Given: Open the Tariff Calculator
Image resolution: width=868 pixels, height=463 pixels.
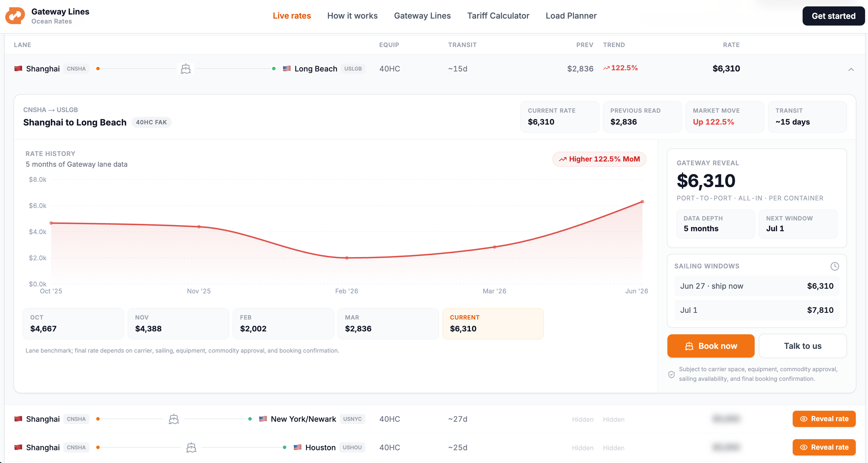Looking at the screenshot, I should click(x=498, y=16).
